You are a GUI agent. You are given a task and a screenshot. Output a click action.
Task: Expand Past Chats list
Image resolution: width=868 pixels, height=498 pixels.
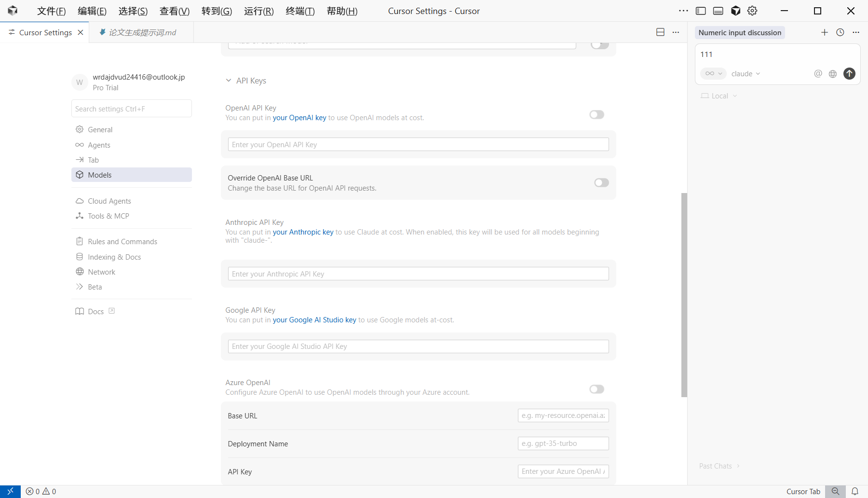719,466
